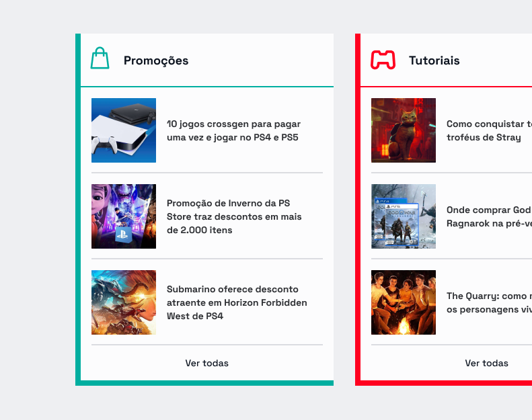Read Onde comprar God of War article
Screen dimensions: 532x420
pyautogui.click(x=489, y=216)
